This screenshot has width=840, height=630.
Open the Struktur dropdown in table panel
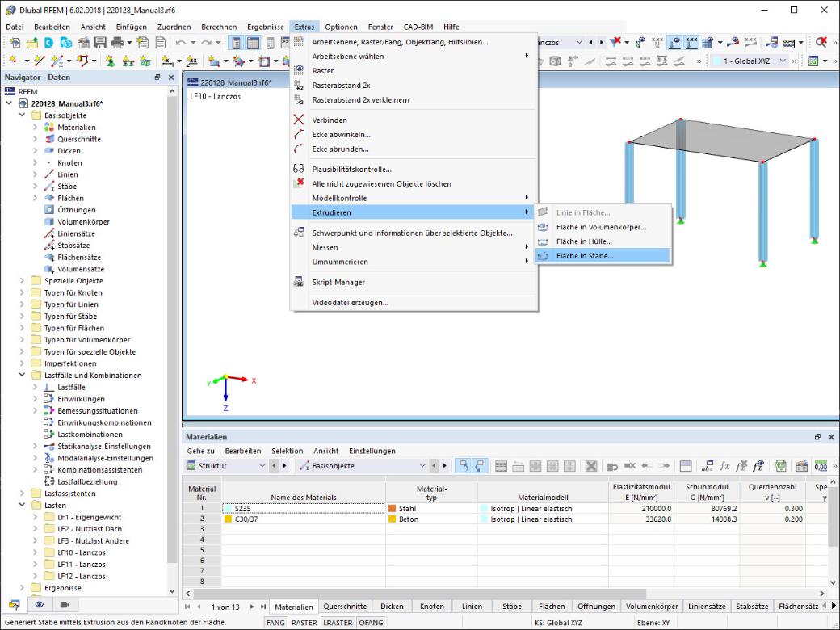coord(225,465)
